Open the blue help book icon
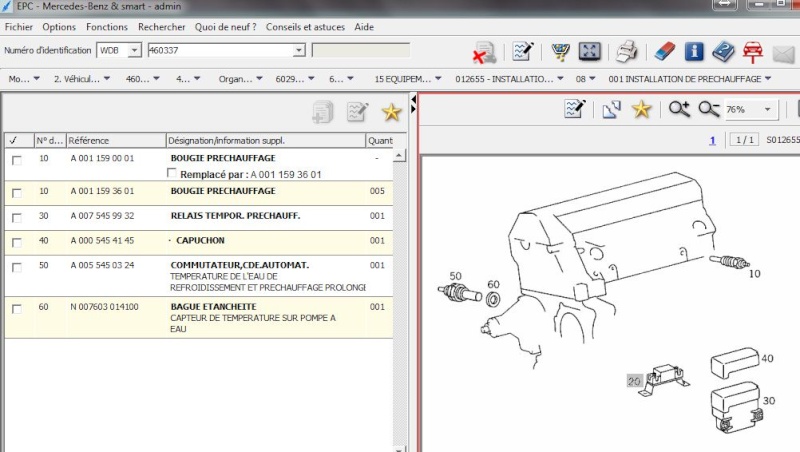 [723, 52]
